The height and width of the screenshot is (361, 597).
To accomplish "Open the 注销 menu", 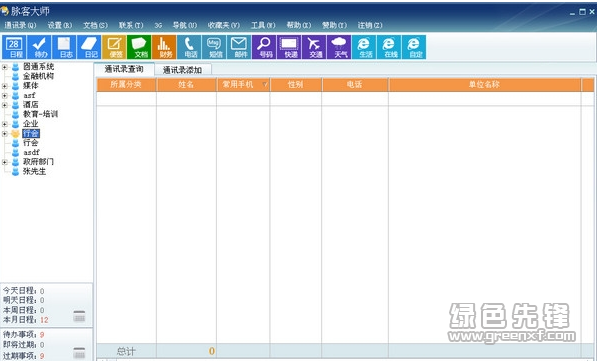I will (x=370, y=25).
